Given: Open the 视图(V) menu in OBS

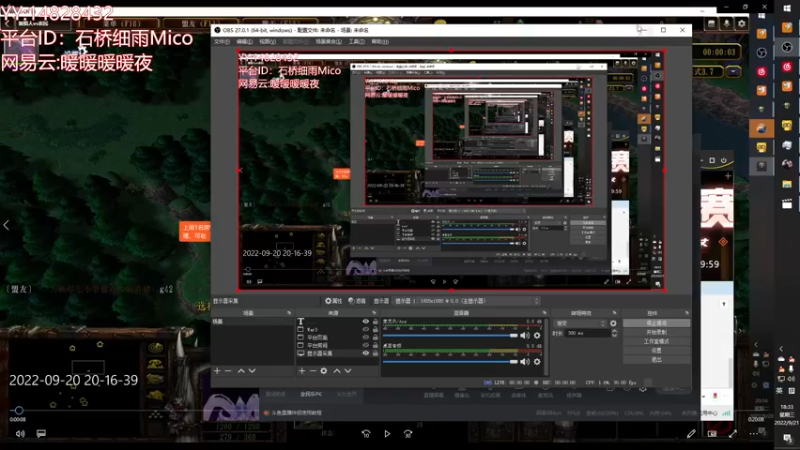Looking at the screenshot, I should coord(267,41).
